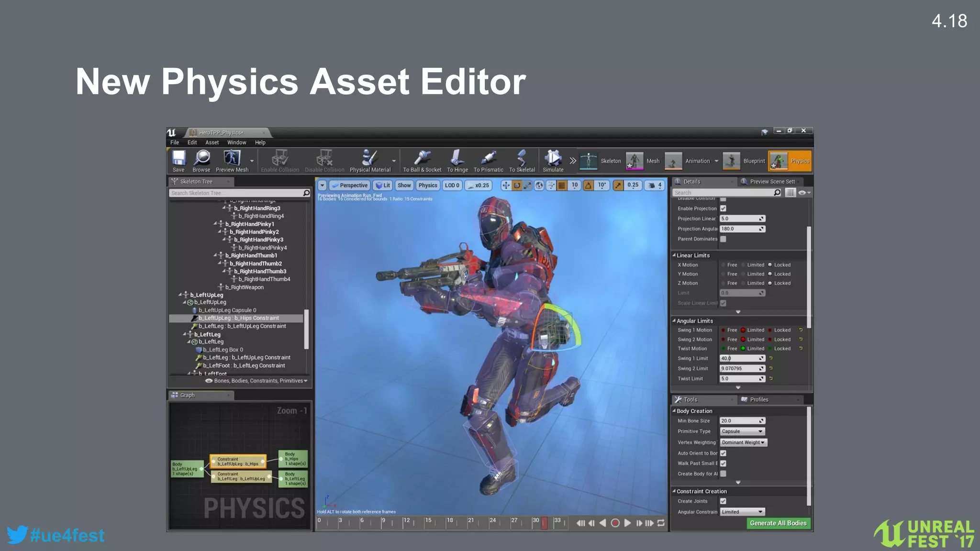Click the Skeleton Tree vertical scrollbar

pos(306,329)
